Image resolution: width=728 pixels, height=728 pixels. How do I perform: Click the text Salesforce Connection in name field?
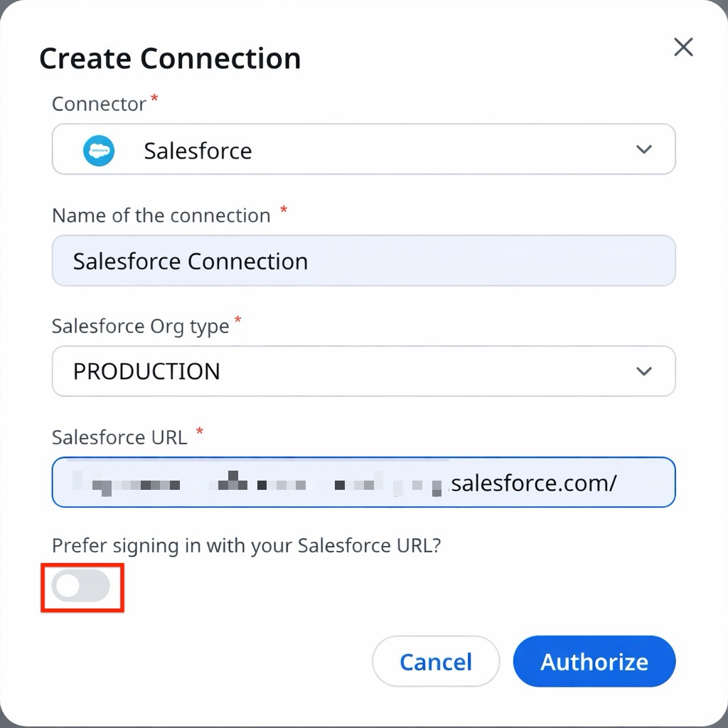[x=191, y=261]
